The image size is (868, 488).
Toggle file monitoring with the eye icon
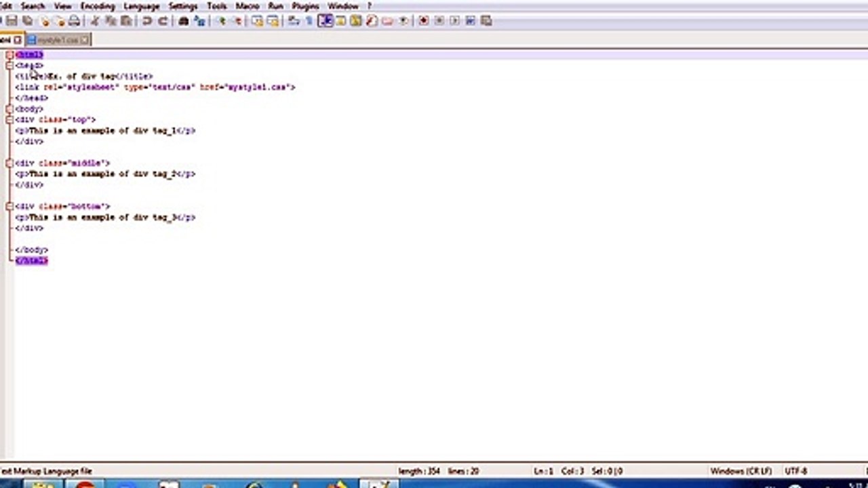(x=403, y=21)
